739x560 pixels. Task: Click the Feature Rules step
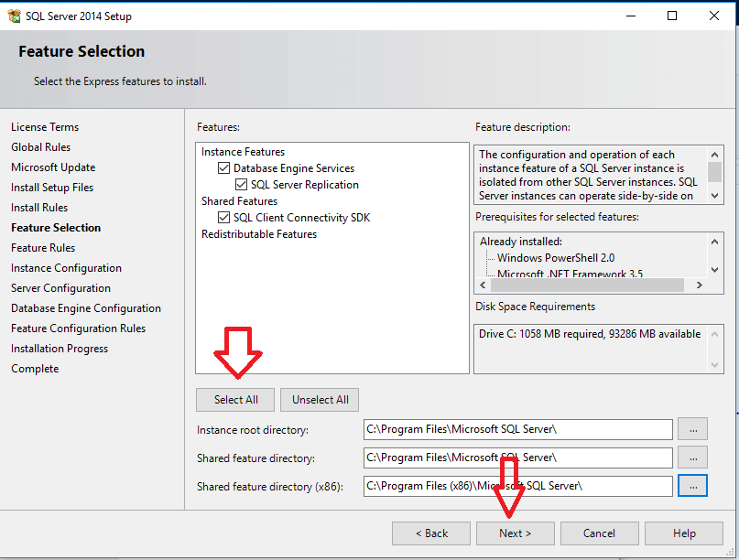(43, 248)
